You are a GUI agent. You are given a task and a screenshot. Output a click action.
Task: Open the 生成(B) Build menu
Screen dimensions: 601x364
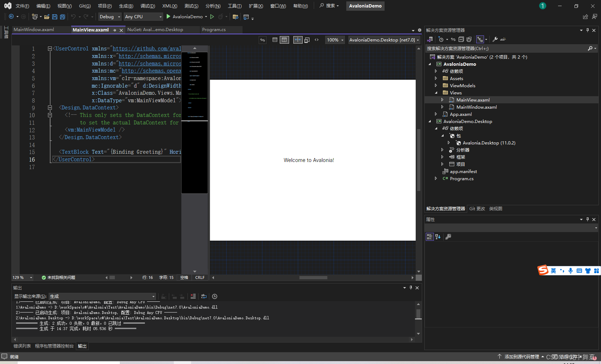pyautogui.click(x=126, y=6)
